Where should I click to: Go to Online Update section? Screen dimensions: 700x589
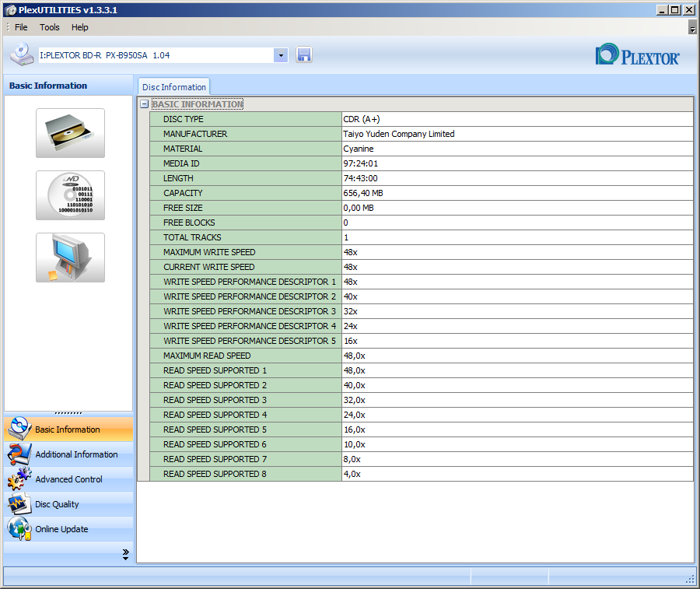68,529
